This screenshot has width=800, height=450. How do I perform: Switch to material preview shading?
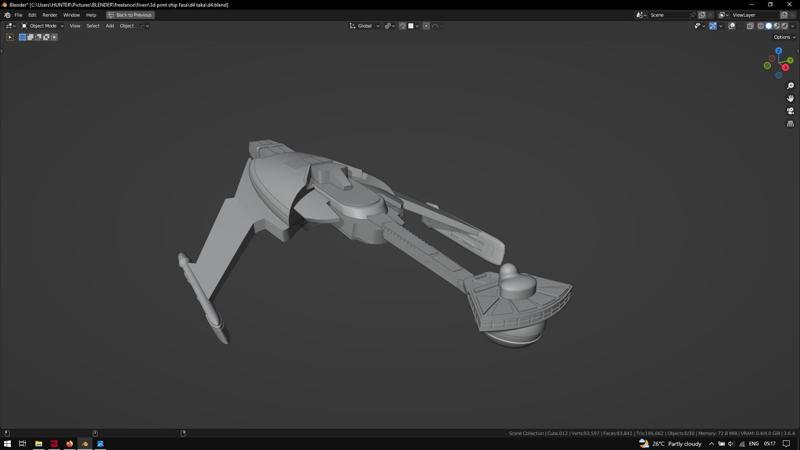(x=777, y=26)
